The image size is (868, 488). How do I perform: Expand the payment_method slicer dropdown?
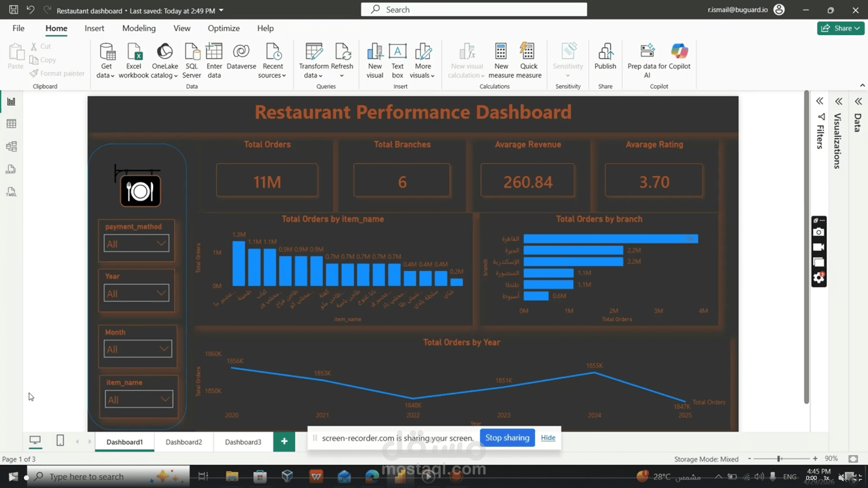pyautogui.click(x=161, y=244)
